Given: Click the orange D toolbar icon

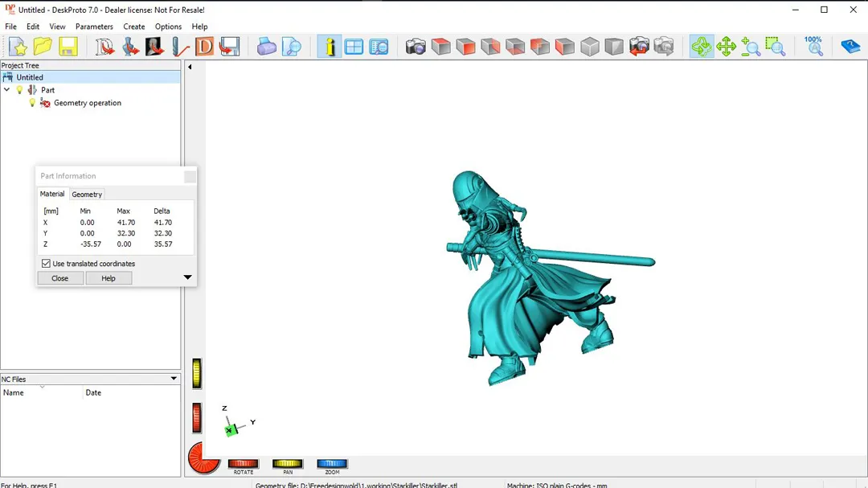Looking at the screenshot, I should 204,47.
